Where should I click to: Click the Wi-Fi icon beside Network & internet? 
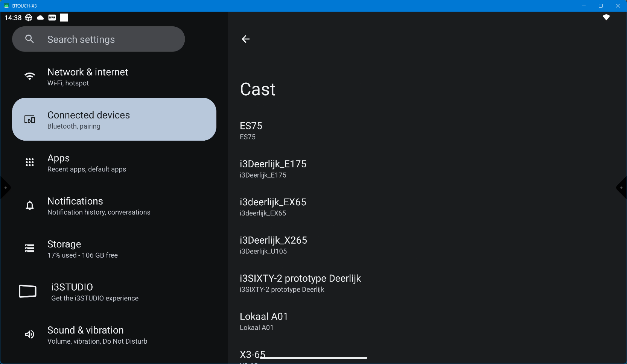pyautogui.click(x=30, y=76)
